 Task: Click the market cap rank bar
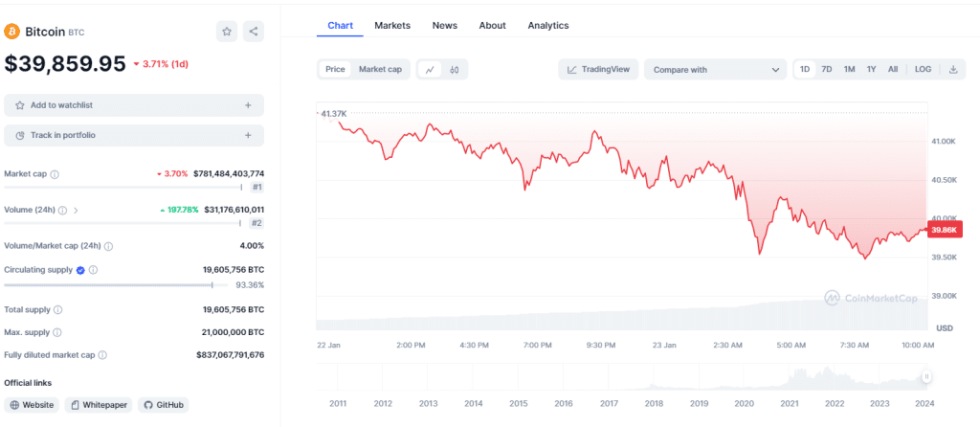[123, 187]
